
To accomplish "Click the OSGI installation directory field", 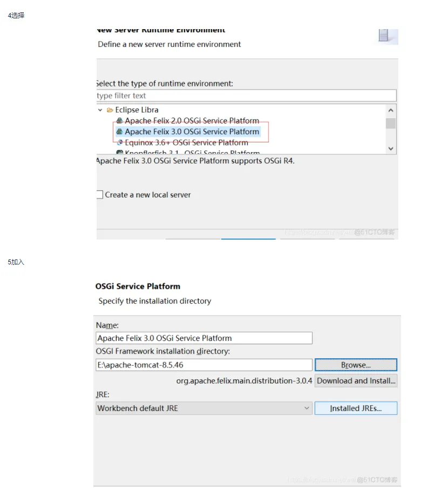I will (204, 365).
